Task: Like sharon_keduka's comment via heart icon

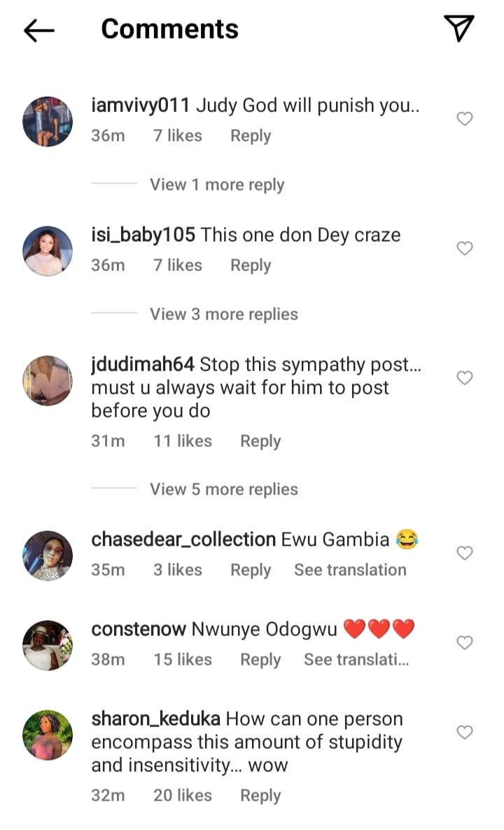Action: coord(465,733)
